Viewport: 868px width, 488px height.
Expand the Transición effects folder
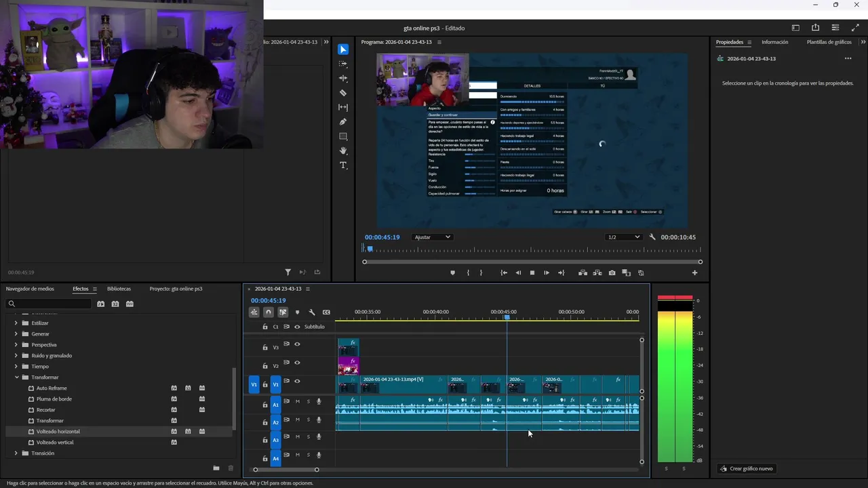(16, 453)
